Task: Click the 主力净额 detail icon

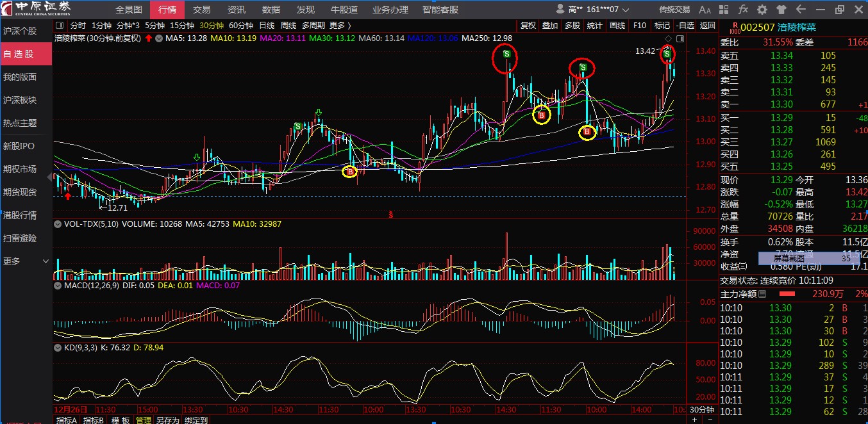Action: point(762,295)
